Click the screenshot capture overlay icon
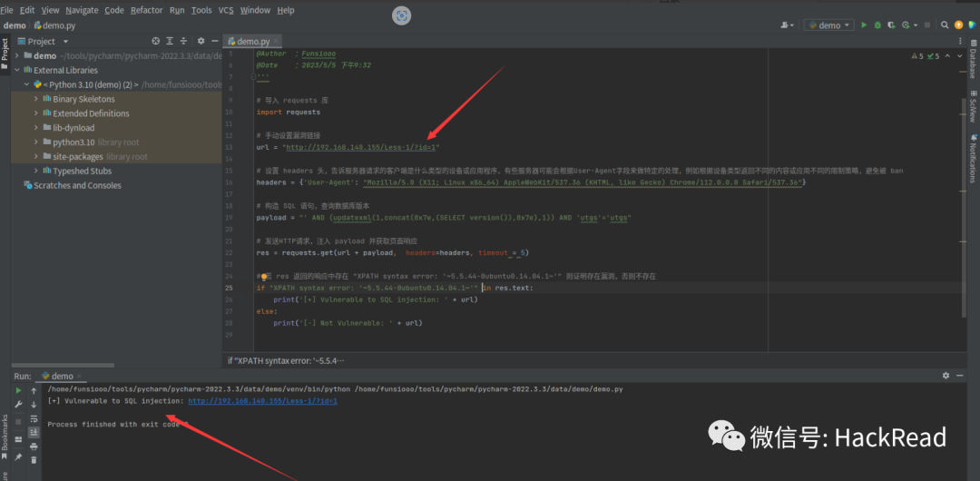 click(401, 15)
